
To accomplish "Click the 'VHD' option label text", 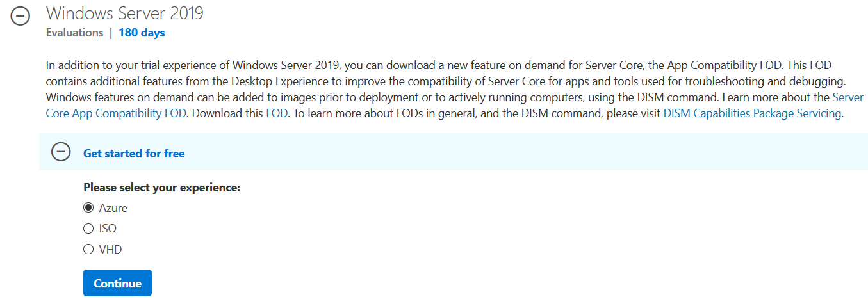I will tap(110, 249).
